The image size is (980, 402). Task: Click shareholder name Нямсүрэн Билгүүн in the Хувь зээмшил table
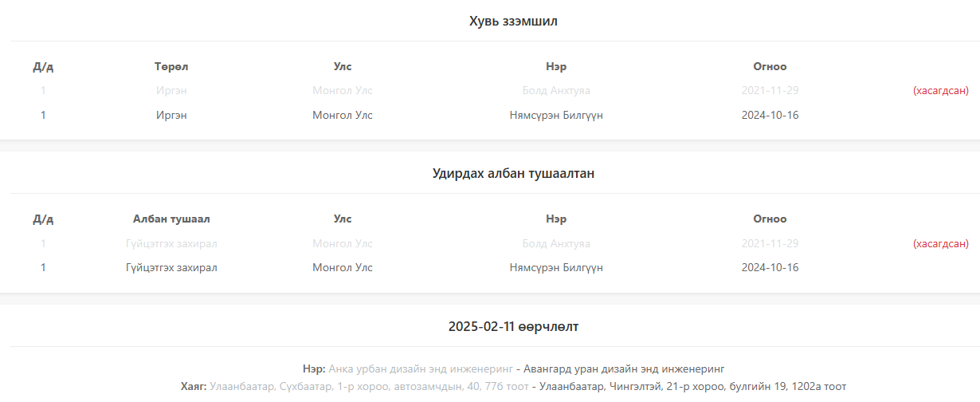[556, 115]
